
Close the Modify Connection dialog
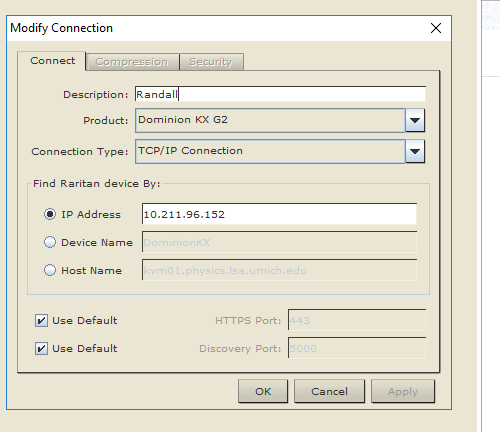pyautogui.click(x=436, y=28)
